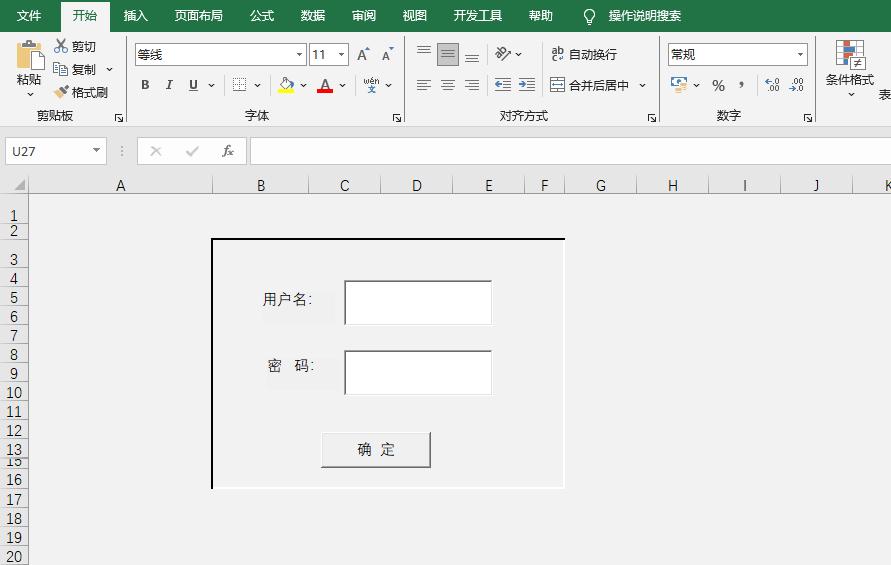
Task: Click the 确 定 button
Action: [376, 450]
